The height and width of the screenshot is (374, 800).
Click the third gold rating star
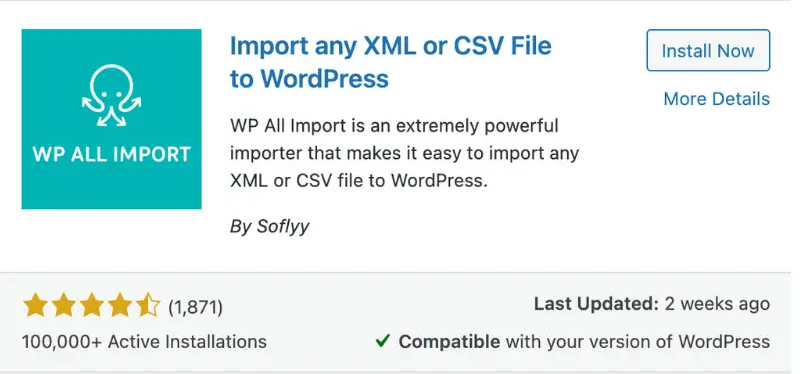91,306
